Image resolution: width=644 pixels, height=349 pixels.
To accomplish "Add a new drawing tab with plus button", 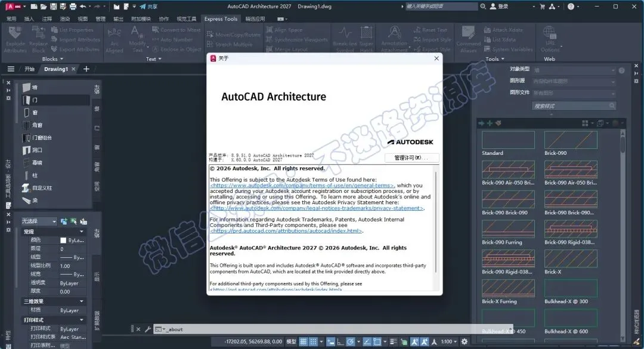I will click(86, 69).
